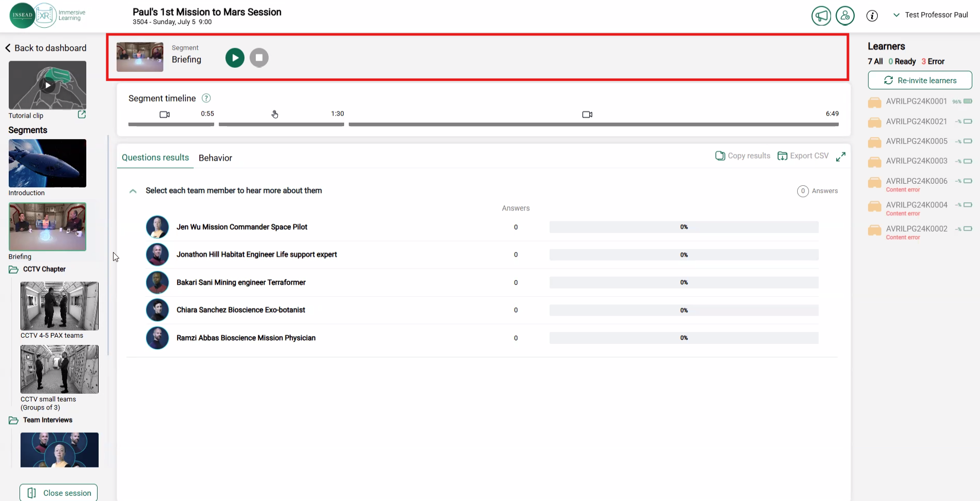The image size is (980, 501).
Task: Click headset icon for AVRILPG24K0021
Action: pyautogui.click(x=875, y=123)
